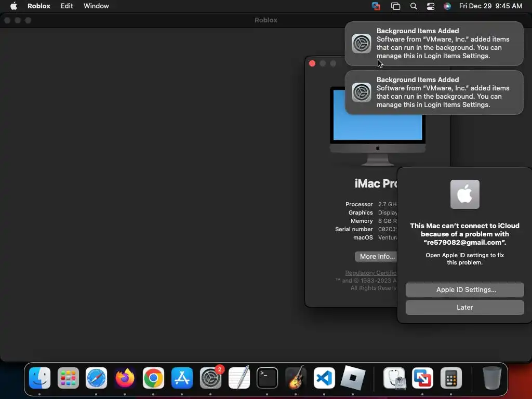
Task: Open the Window menu
Action: tap(96, 6)
